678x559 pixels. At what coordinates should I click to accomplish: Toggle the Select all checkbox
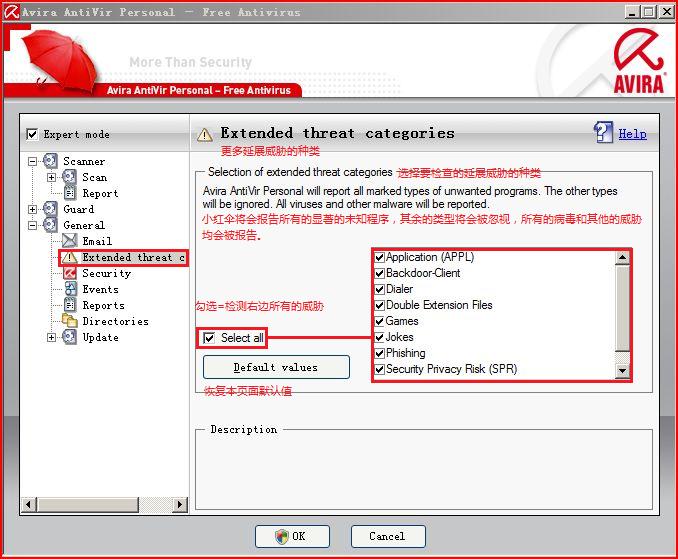[209, 338]
